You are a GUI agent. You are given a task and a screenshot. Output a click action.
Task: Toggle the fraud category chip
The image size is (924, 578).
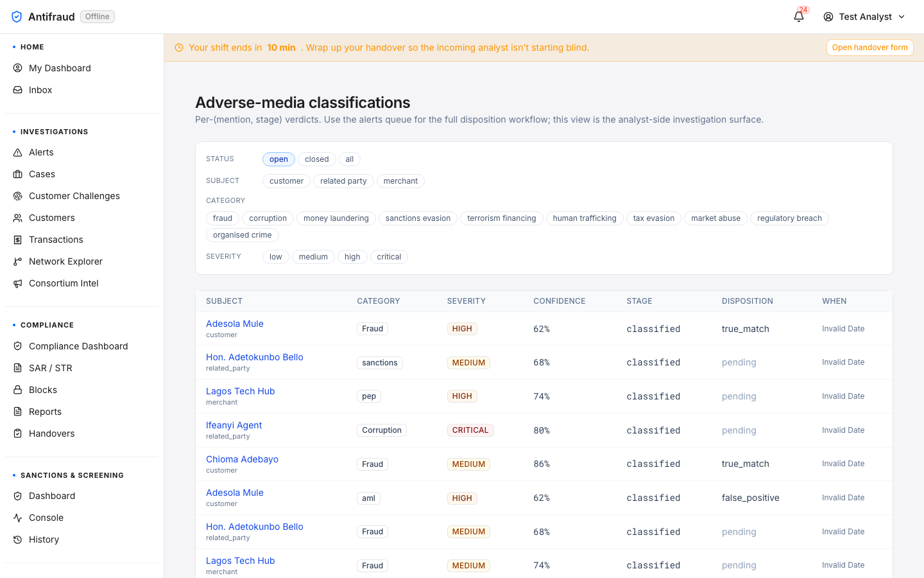tap(223, 218)
